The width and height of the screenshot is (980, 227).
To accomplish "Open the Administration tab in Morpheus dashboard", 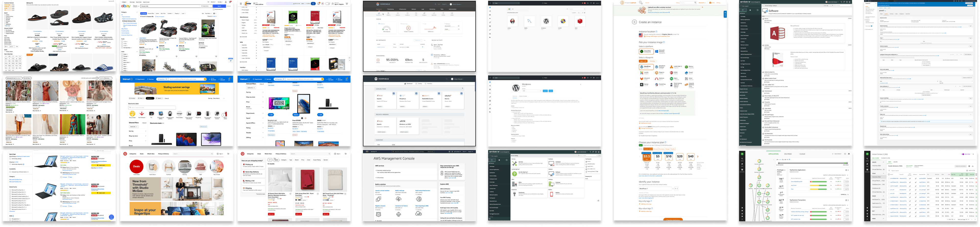I will coord(453,9).
